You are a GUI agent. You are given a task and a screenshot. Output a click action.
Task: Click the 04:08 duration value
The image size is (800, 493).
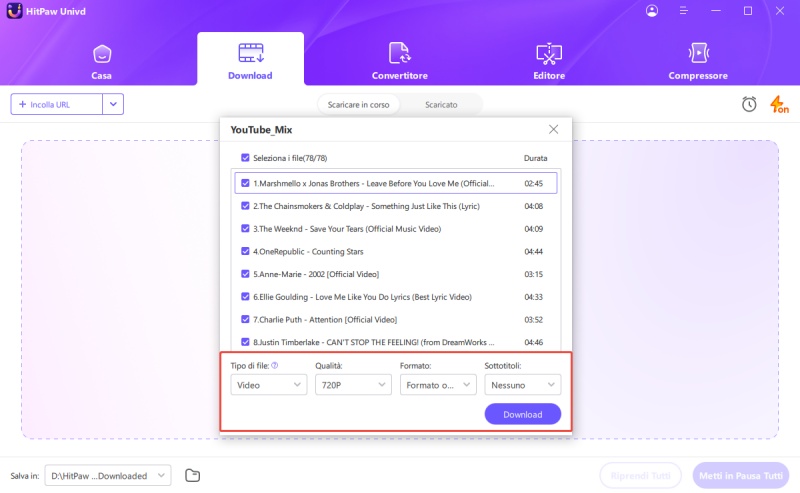[533, 206]
